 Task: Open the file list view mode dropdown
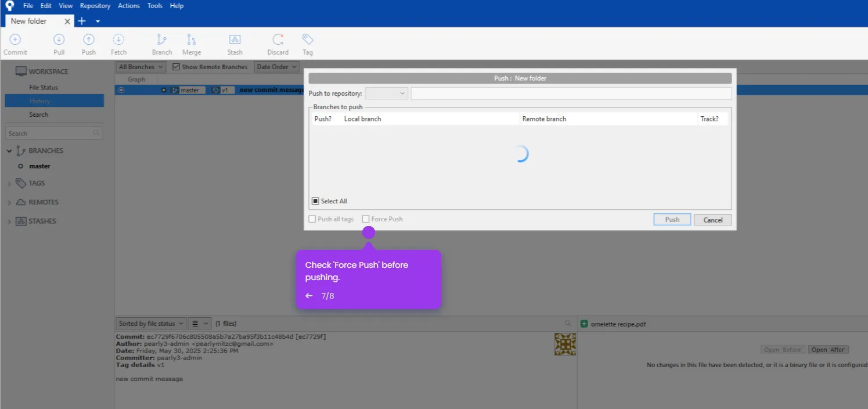[x=200, y=324]
